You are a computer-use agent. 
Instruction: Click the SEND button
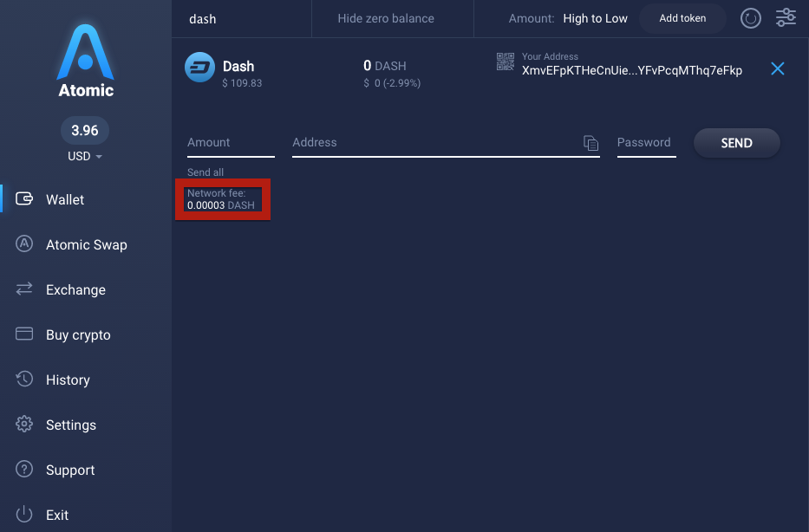pyautogui.click(x=737, y=143)
